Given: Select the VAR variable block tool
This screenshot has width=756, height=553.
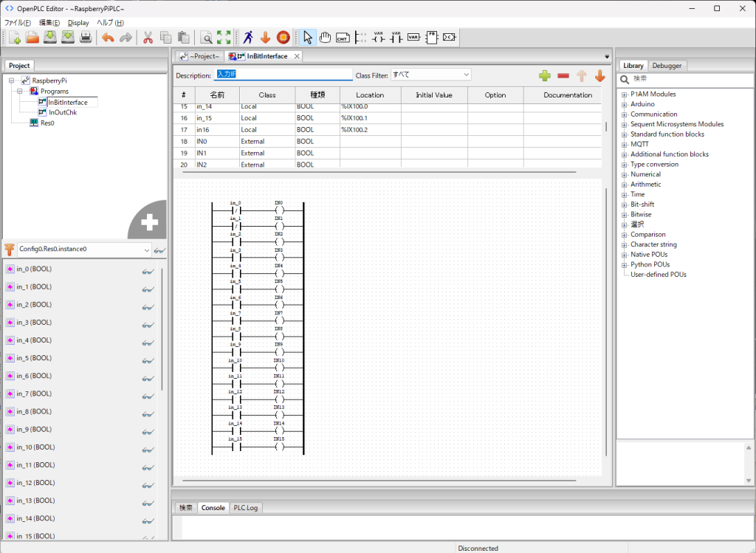Looking at the screenshot, I should pos(413,38).
